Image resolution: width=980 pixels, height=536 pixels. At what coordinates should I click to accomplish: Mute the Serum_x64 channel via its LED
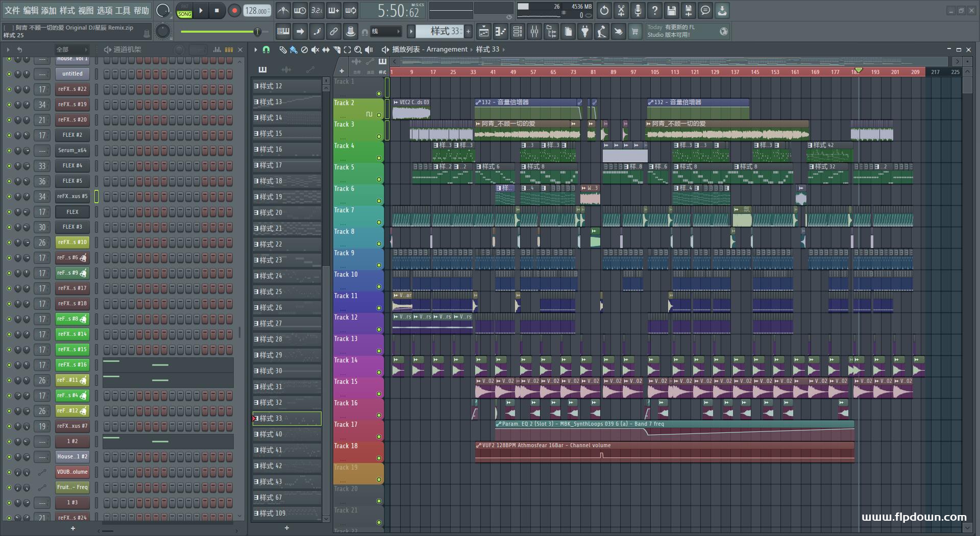[9, 151]
